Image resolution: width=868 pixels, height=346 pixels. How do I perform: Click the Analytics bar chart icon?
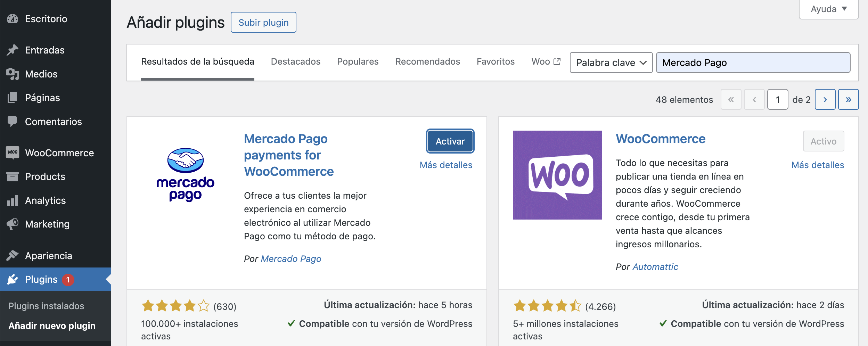click(13, 200)
